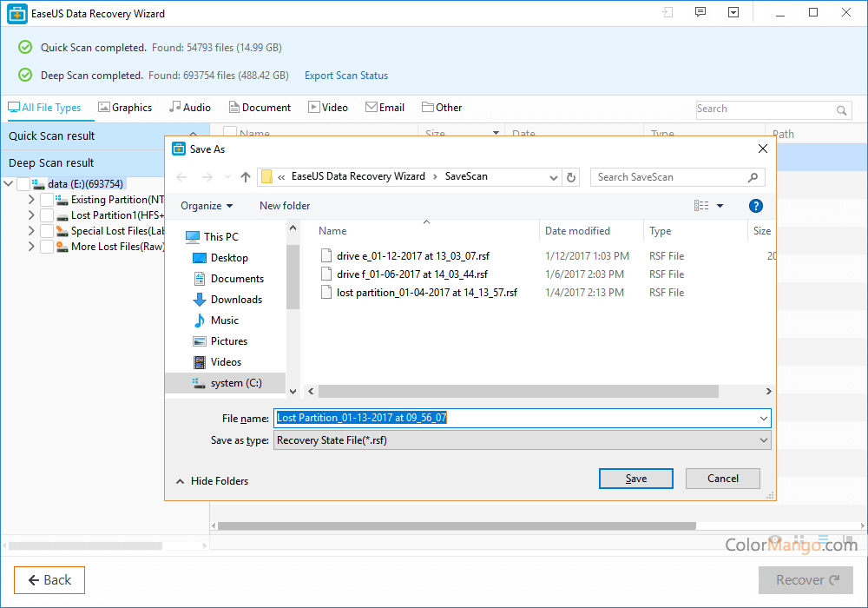Click the up-arrow parent folder icon
The width and height of the screenshot is (868, 608).
[x=246, y=177]
